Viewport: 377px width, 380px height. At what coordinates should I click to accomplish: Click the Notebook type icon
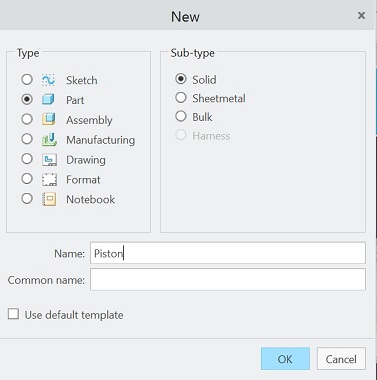49,199
